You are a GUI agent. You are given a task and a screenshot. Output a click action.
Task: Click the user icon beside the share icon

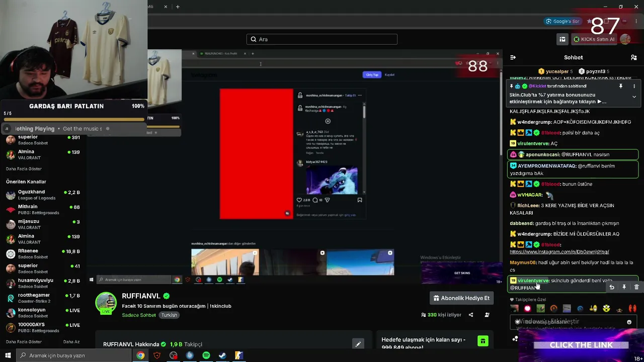coord(487,315)
